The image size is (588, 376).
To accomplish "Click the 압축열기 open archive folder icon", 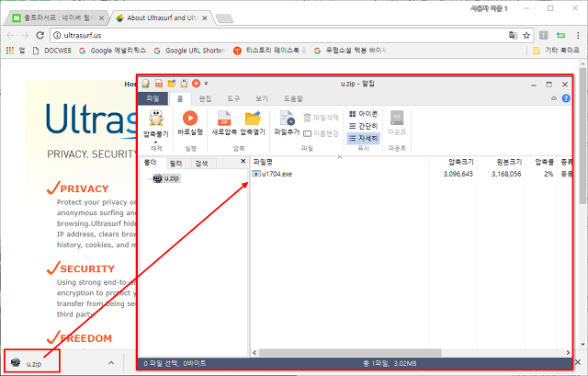I will pos(253,119).
